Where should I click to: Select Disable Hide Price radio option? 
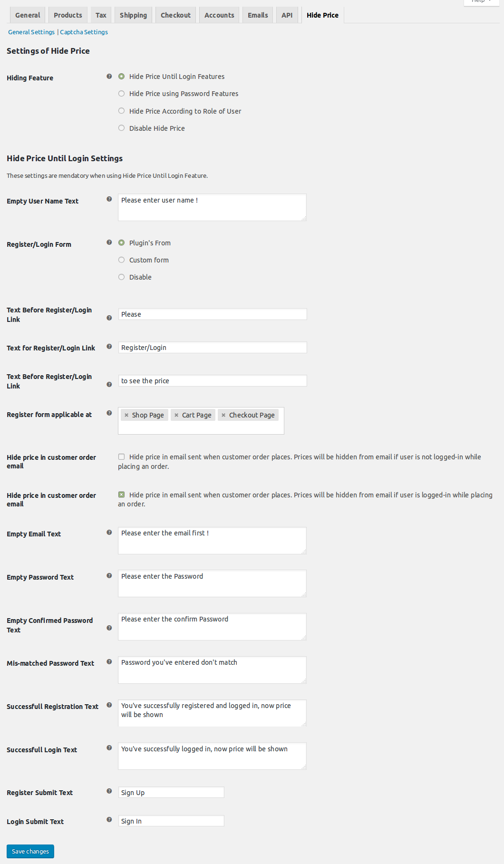122,128
